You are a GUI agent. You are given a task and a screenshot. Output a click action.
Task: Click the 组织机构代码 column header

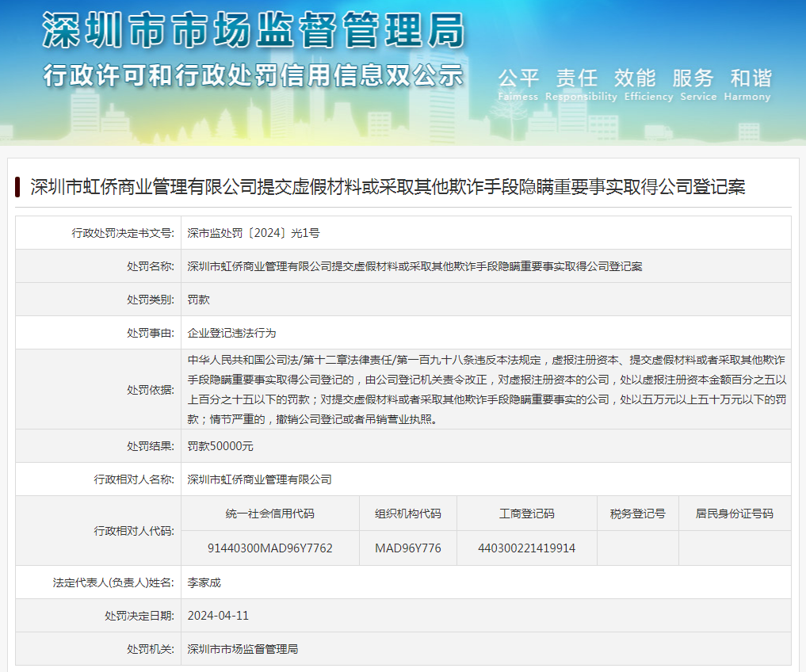(x=407, y=514)
